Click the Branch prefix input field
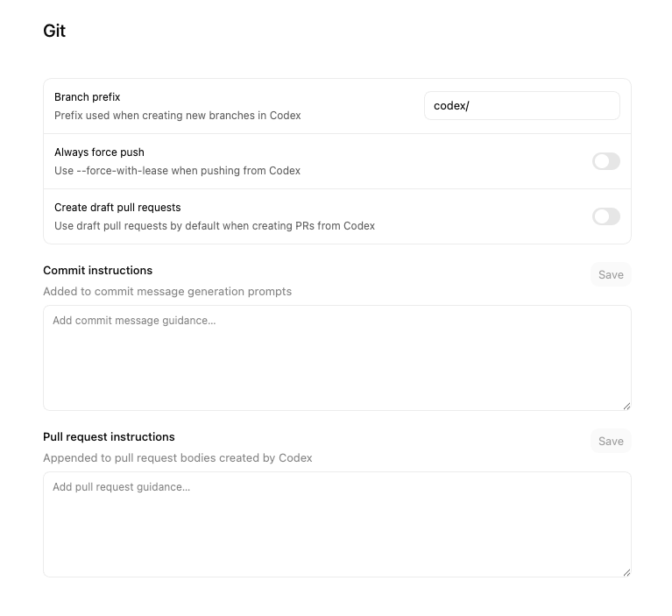The height and width of the screenshot is (616, 672). point(521,106)
